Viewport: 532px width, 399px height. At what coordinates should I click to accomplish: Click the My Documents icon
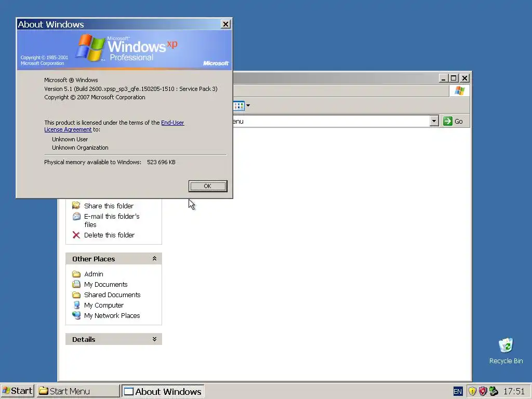[x=76, y=284]
